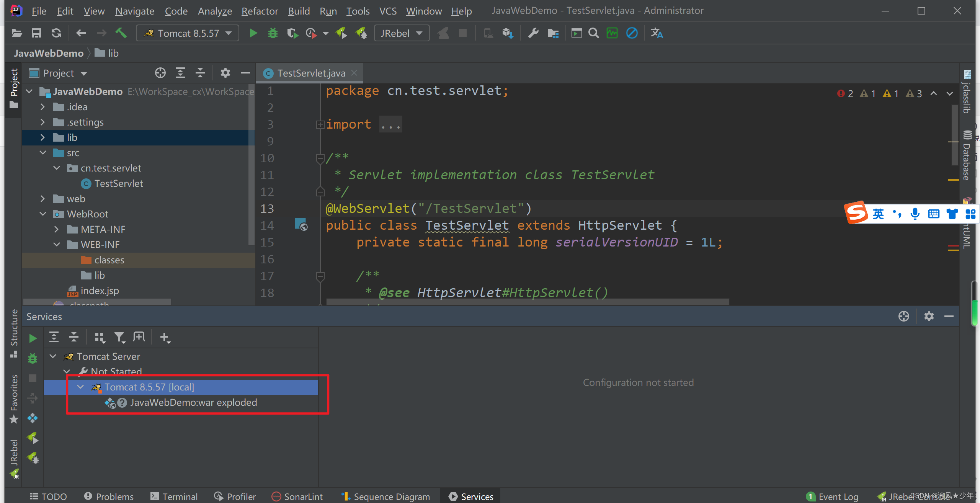Viewport: 980px width, 503px height.
Task: Click Services Filter funnel icon
Action: (119, 337)
